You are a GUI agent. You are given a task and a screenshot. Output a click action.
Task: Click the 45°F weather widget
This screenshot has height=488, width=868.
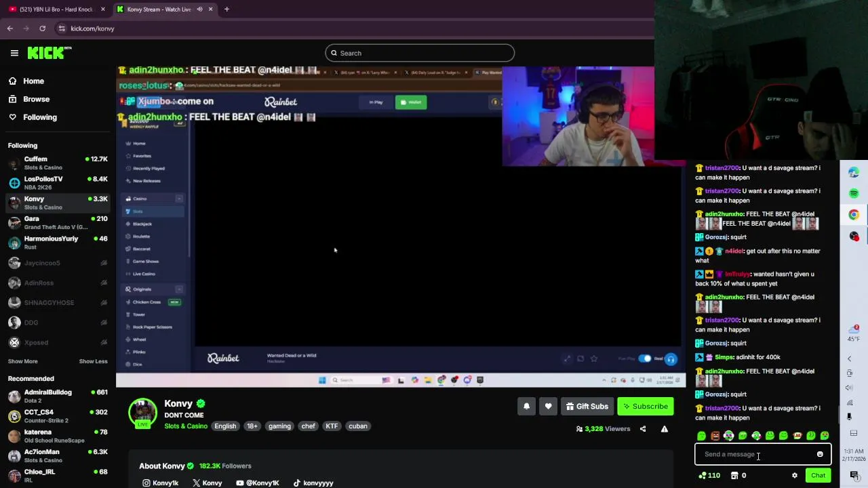(853, 333)
